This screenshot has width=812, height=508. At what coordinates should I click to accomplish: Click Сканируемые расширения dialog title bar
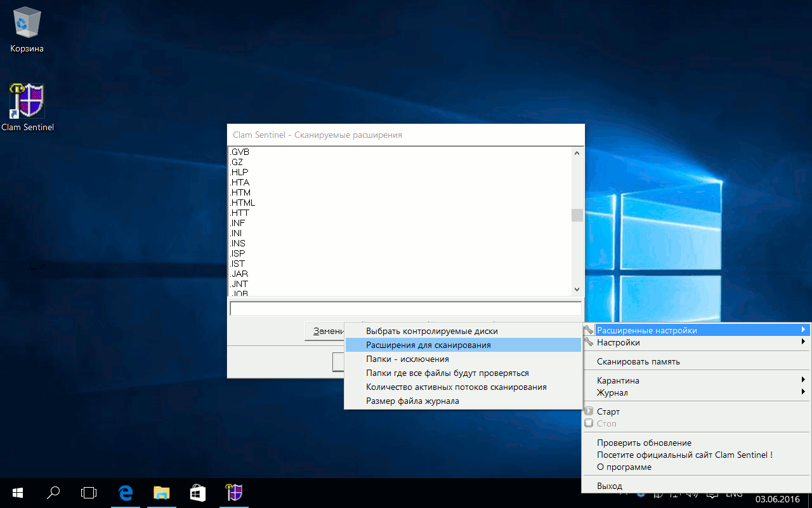(x=405, y=135)
